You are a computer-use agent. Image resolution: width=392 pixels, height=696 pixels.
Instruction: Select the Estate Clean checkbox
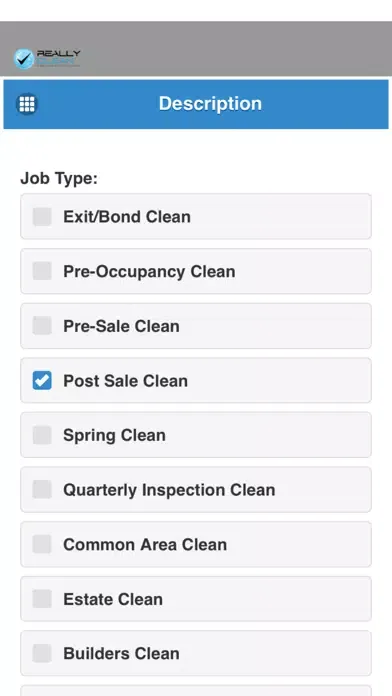coord(42,599)
